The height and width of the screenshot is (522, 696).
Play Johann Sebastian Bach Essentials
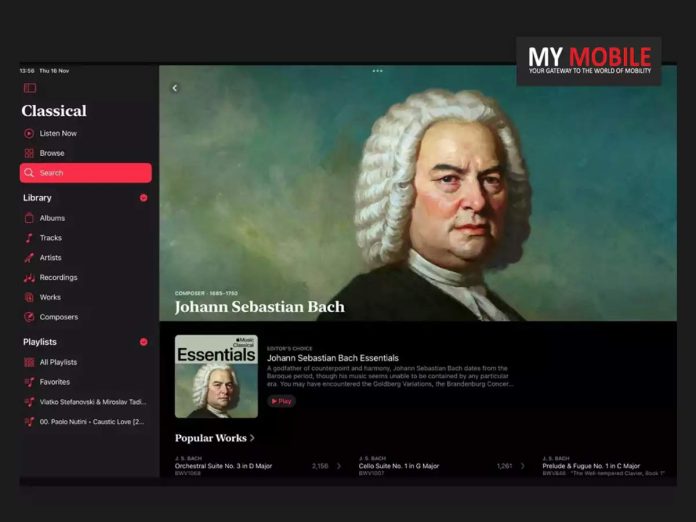pyautogui.click(x=281, y=401)
